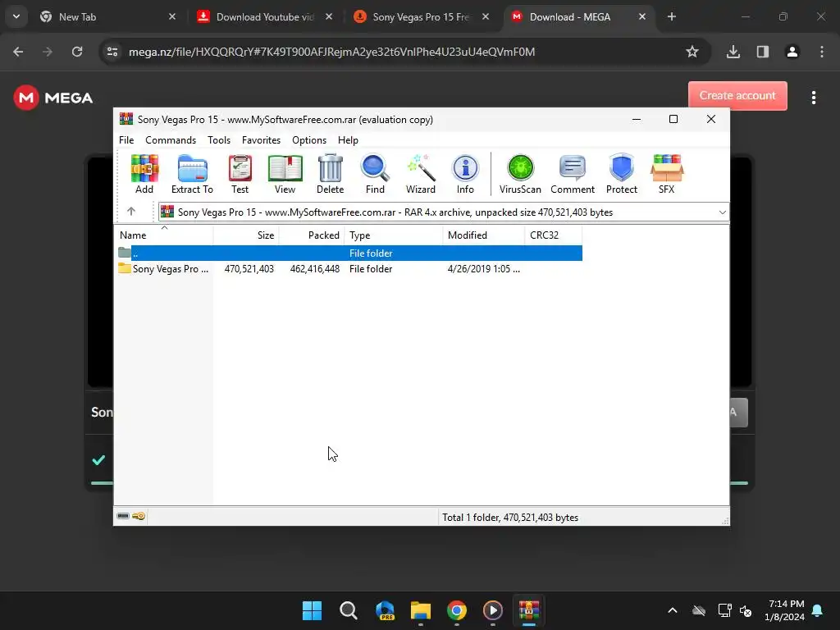Viewport: 840px width, 630px height.
Task: Bookmark this page with star icon
Action: (692, 52)
